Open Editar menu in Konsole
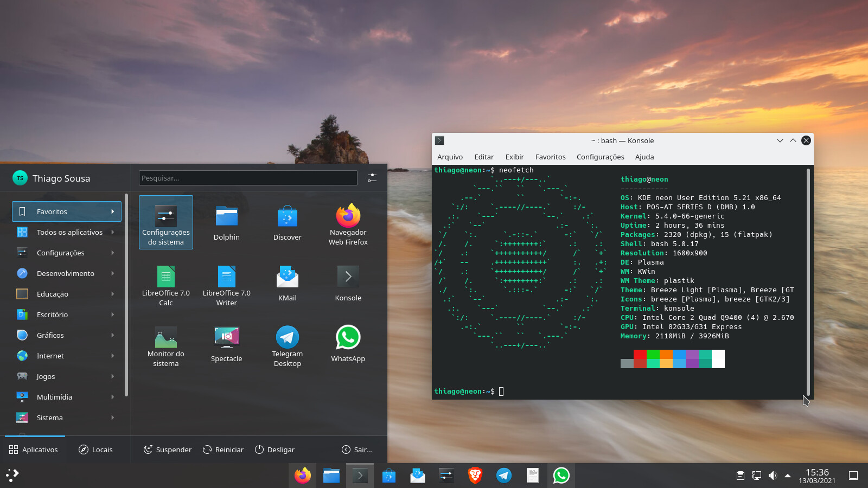The width and height of the screenshot is (868, 488). click(x=484, y=157)
